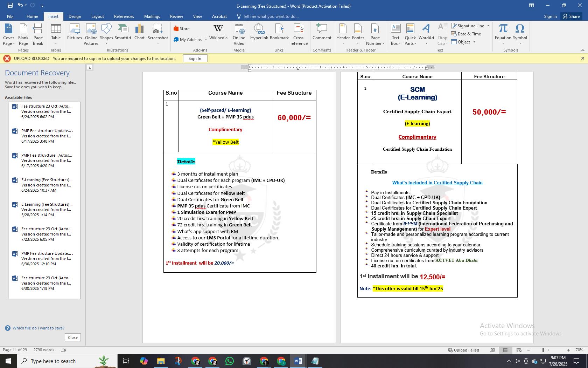The height and width of the screenshot is (368, 588).
Task: Open the Shapes gallery dropdown
Action: pos(106,40)
